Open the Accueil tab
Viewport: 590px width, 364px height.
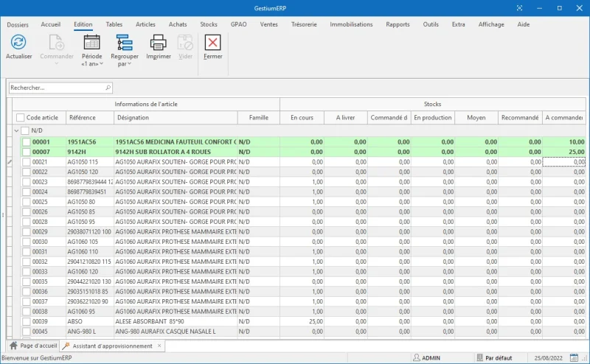(x=50, y=24)
